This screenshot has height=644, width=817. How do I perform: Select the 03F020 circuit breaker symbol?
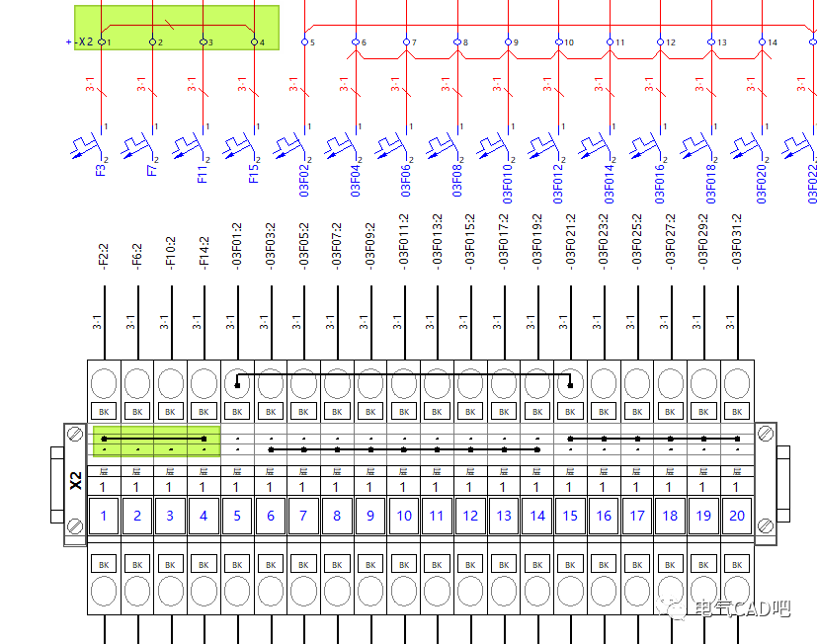pyautogui.click(x=748, y=146)
